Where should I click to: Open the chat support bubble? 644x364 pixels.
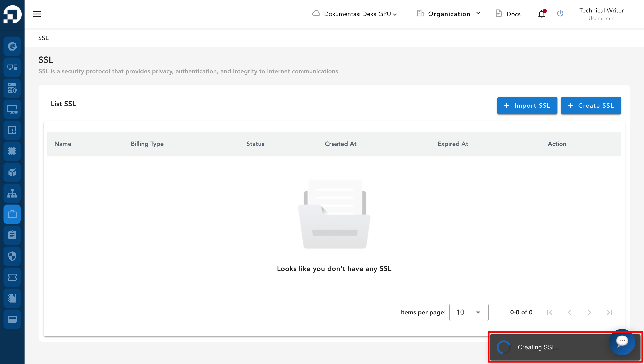622,341
